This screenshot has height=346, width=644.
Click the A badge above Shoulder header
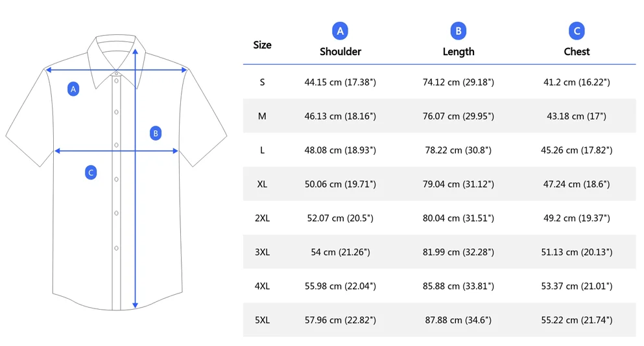point(340,30)
